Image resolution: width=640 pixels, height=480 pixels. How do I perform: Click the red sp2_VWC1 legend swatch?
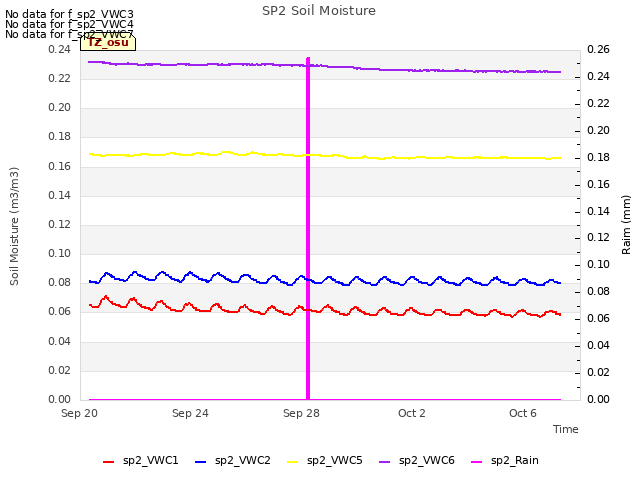pyautogui.click(x=109, y=462)
